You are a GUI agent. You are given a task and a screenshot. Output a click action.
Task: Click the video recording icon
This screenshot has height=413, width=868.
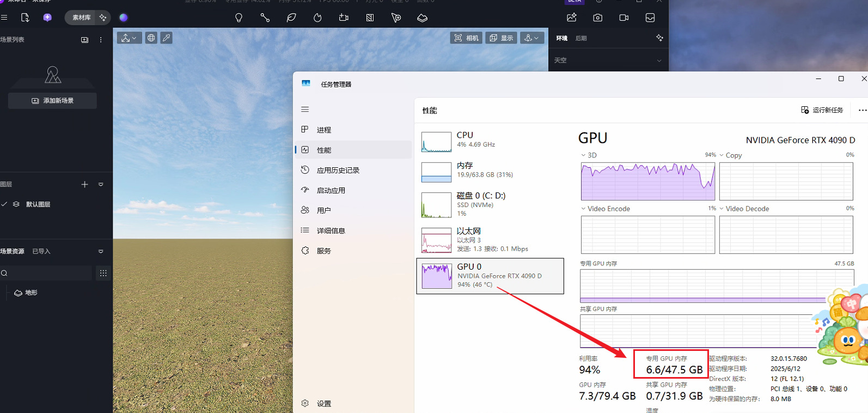pyautogui.click(x=624, y=17)
